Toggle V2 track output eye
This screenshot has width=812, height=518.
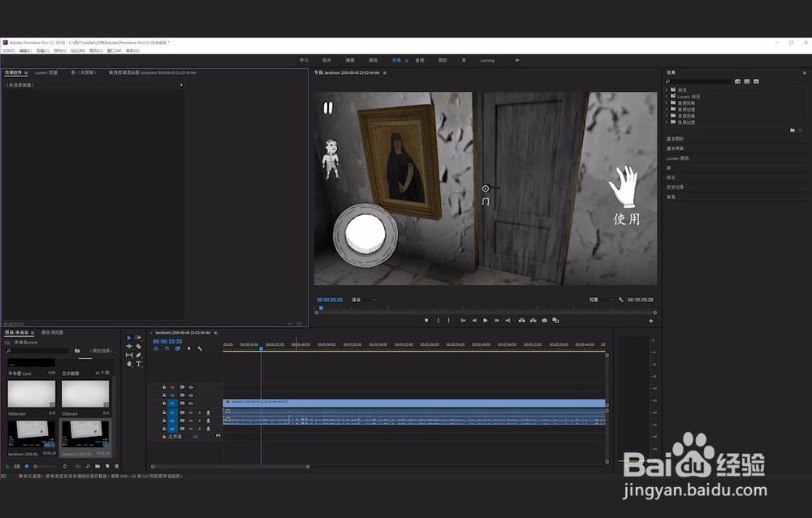[x=191, y=395]
